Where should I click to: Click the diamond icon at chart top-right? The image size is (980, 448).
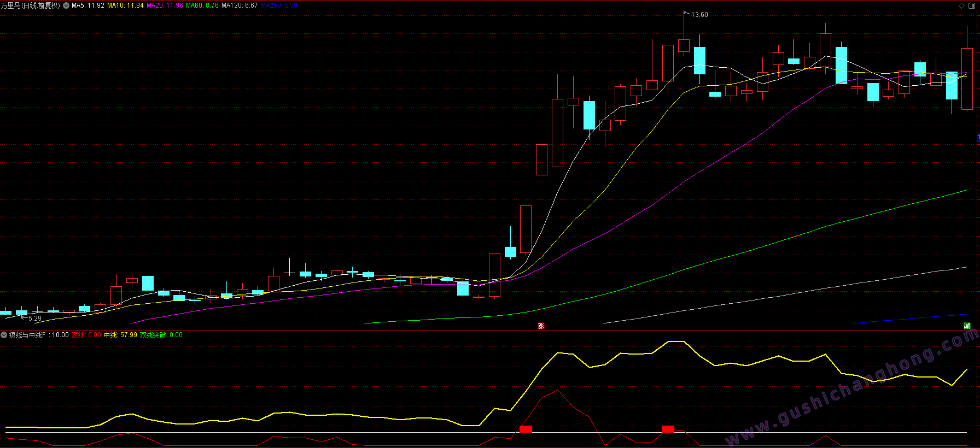(x=962, y=5)
